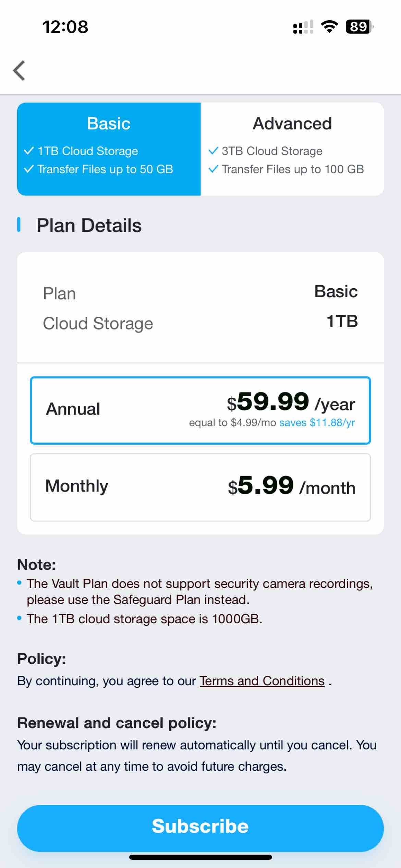Tap the Plan Details heading
Viewport: 401px width, 868px height.
tap(89, 225)
